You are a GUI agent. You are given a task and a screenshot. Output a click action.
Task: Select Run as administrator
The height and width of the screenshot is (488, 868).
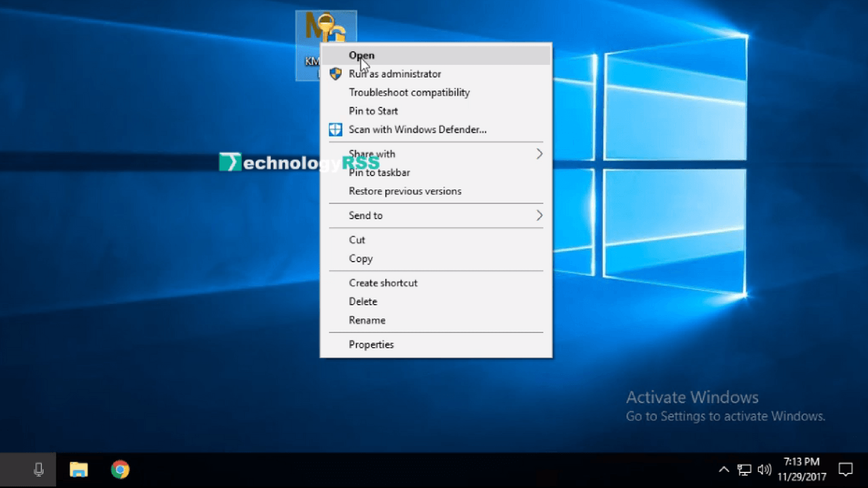pyautogui.click(x=395, y=74)
